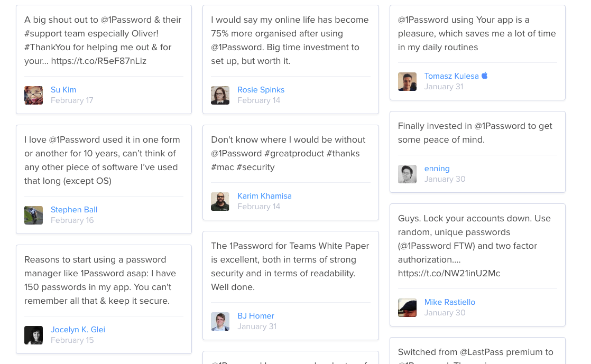The image size is (591, 364).
Task: Click the enning username link
Action: point(437,169)
